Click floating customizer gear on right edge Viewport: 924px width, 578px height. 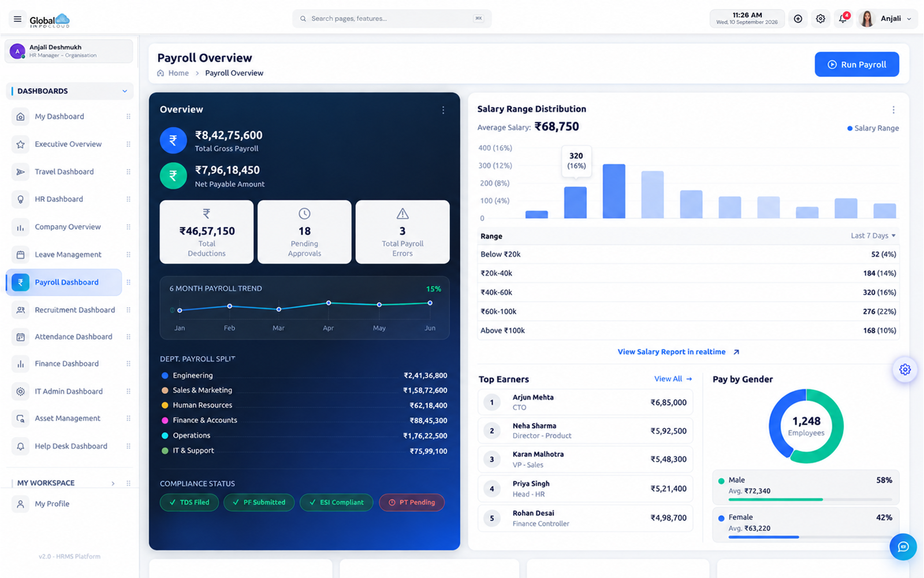click(x=904, y=369)
